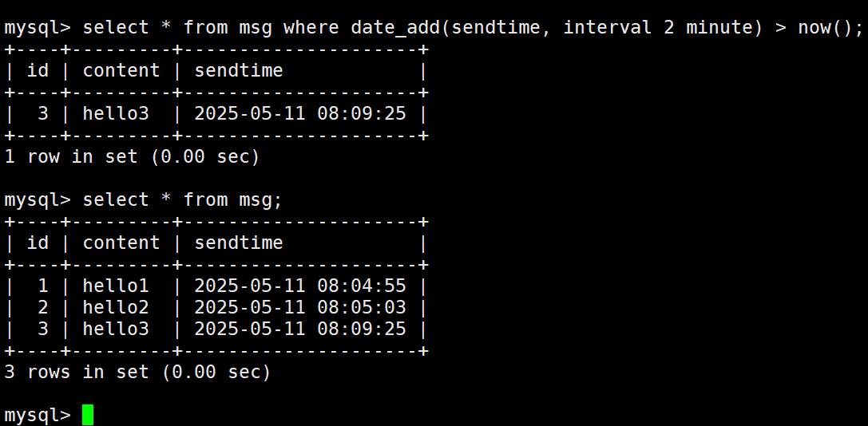
Task: Click 'where' keyword in first query
Action: tap(311, 27)
